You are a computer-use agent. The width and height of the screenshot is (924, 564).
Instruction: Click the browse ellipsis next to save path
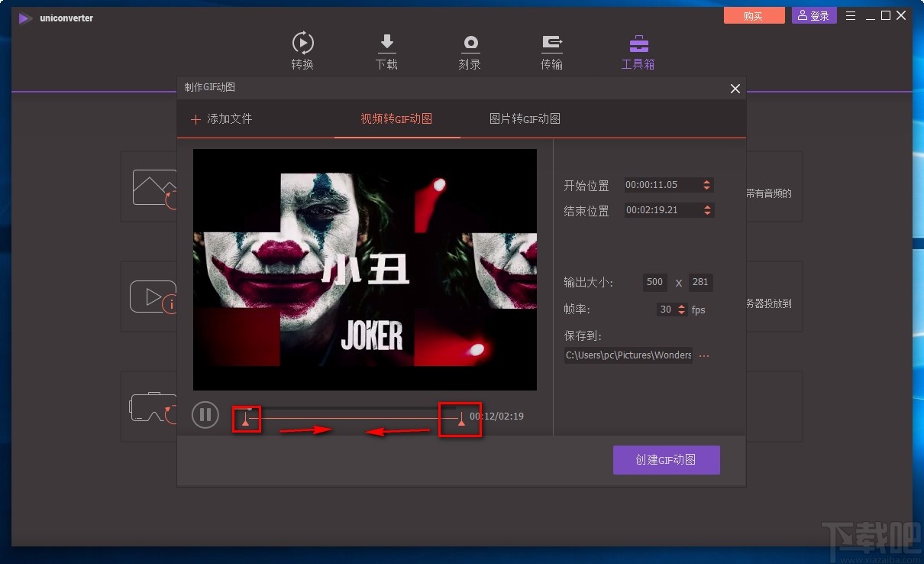point(703,355)
